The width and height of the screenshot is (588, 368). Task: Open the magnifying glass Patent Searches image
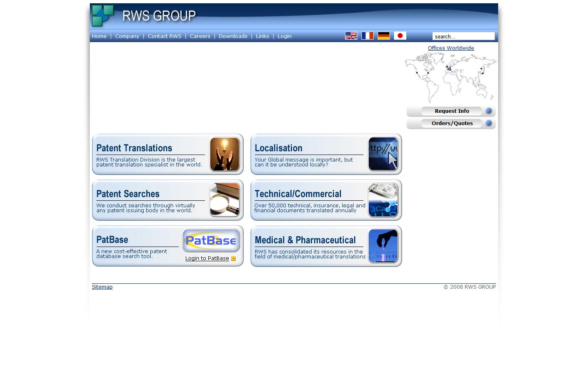point(225,200)
